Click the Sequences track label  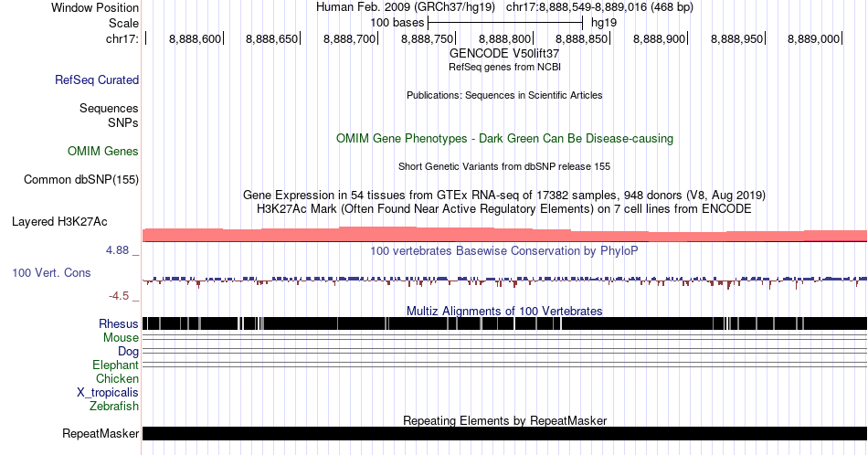109,108
